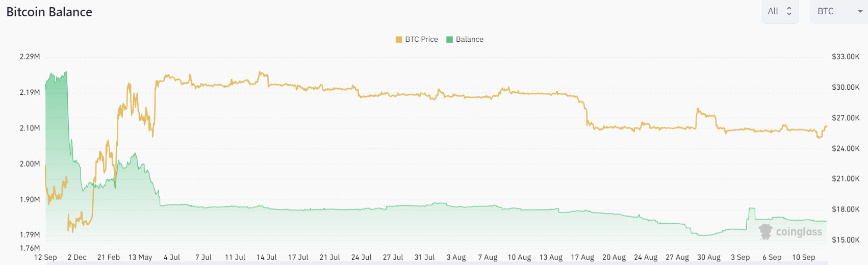868x265 pixels.
Task: Toggle the BTC Price series in legend
Action: pos(421,39)
